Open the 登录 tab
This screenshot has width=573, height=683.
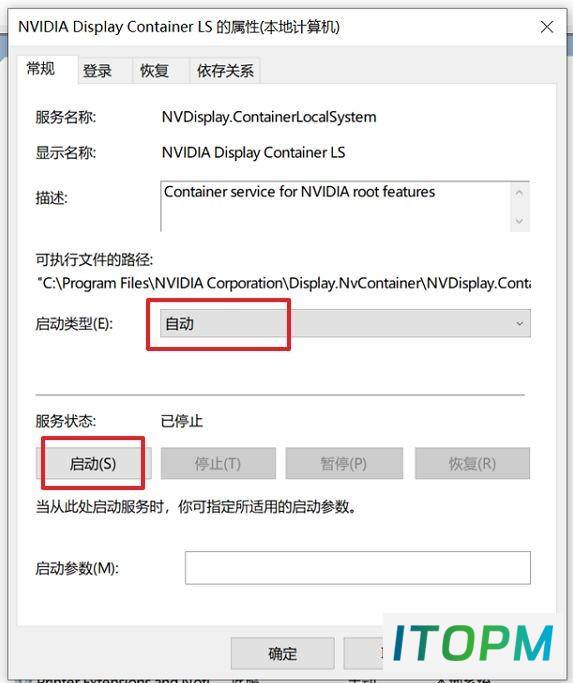(x=97, y=71)
